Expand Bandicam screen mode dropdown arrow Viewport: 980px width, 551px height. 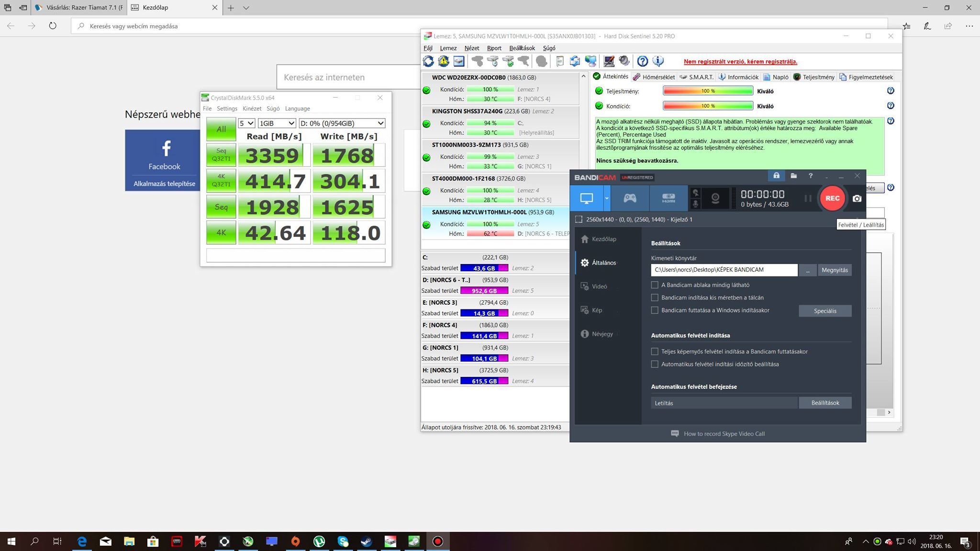coord(607,198)
